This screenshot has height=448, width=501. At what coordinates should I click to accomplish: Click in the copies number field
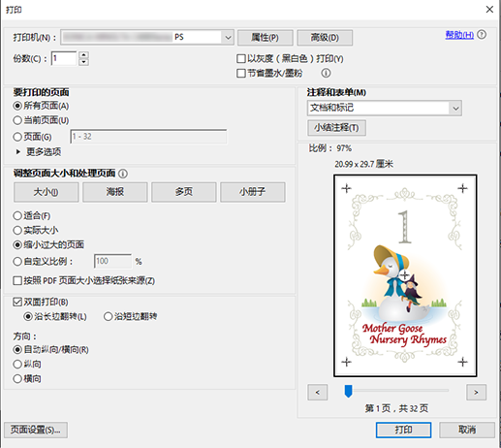pos(64,59)
